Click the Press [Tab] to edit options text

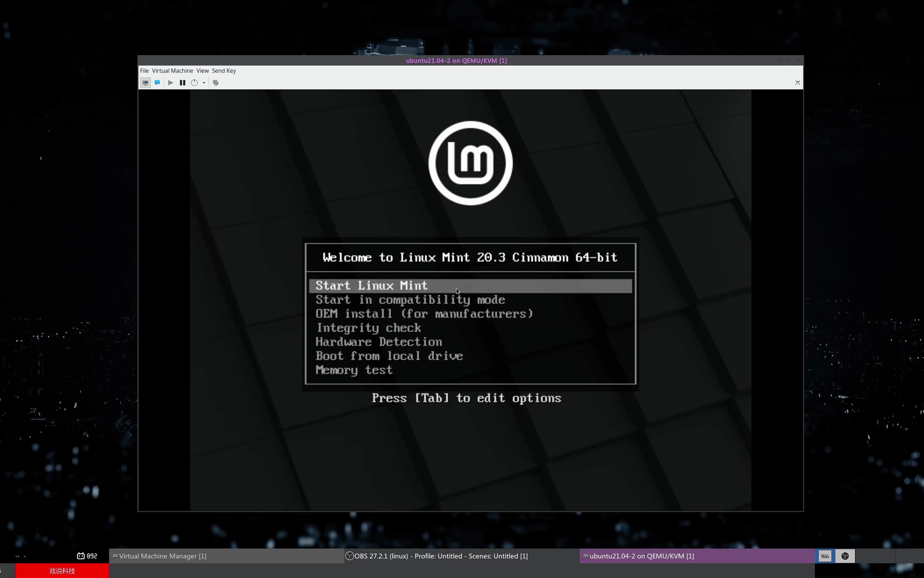[467, 398]
